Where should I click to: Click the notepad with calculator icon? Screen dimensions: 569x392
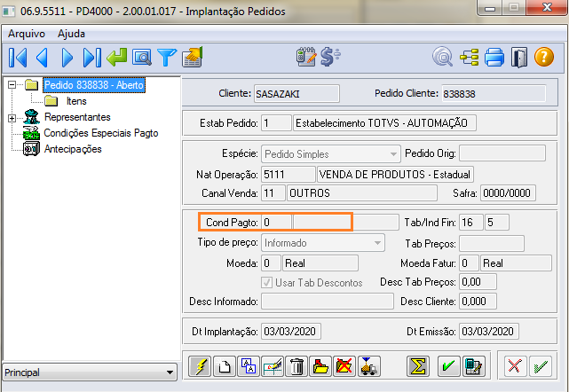tap(306, 57)
